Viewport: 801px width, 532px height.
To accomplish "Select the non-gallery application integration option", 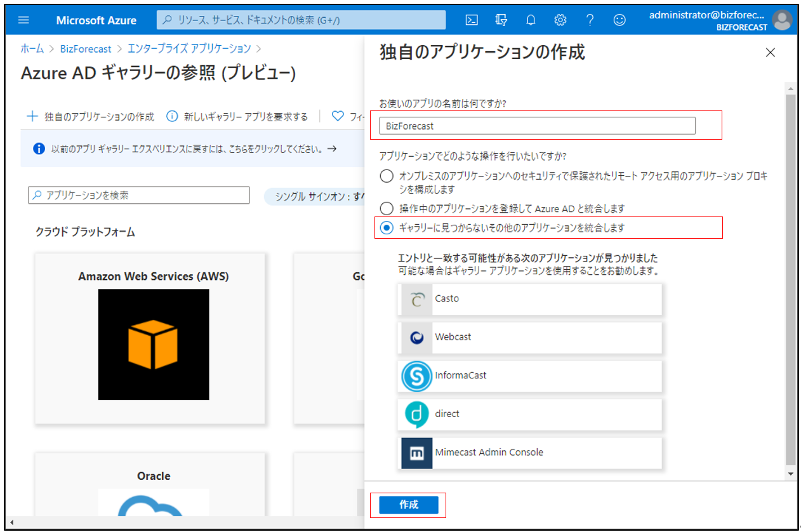I will tap(387, 227).
